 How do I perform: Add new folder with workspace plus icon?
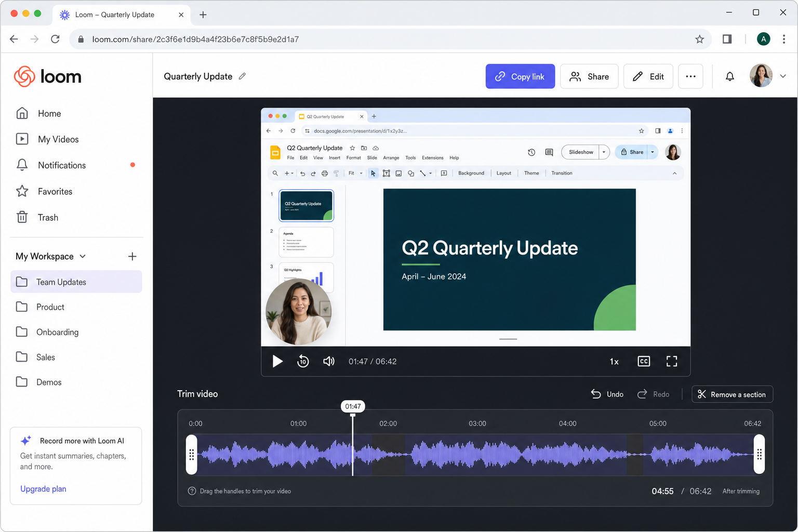132,256
